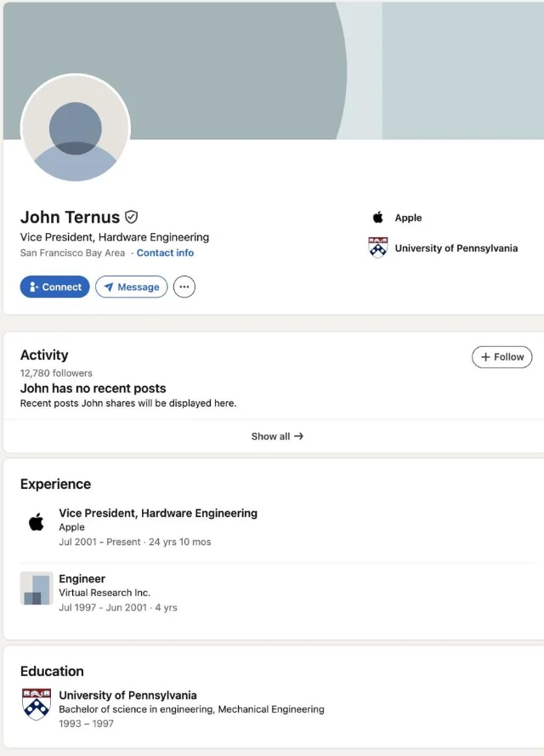Open University of Pennsylvania link in the header
The height and width of the screenshot is (756, 544).
point(456,248)
